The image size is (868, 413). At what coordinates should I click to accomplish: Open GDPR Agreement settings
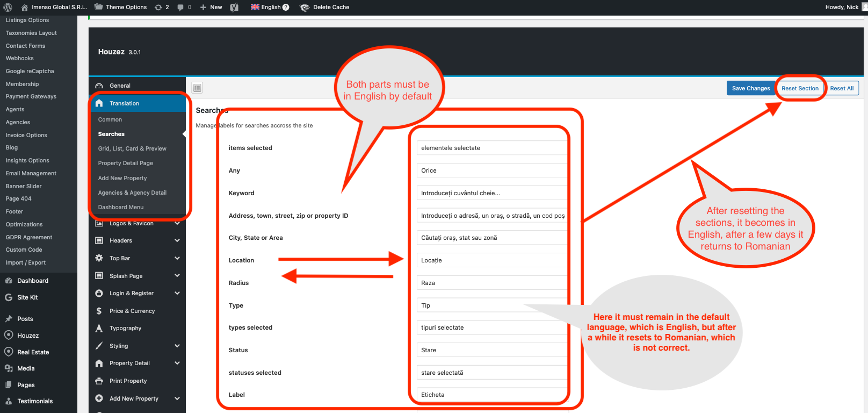pyautogui.click(x=29, y=237)
